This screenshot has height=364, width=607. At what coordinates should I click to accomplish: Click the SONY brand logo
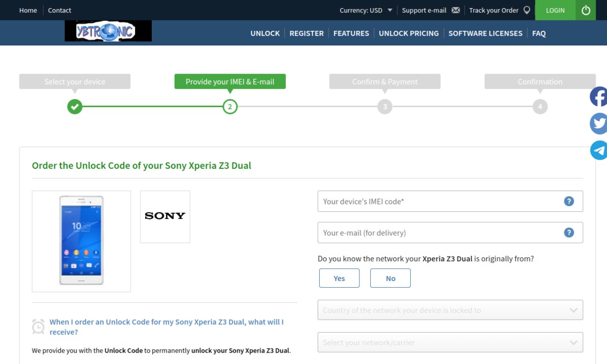click(x=165, y=217)
